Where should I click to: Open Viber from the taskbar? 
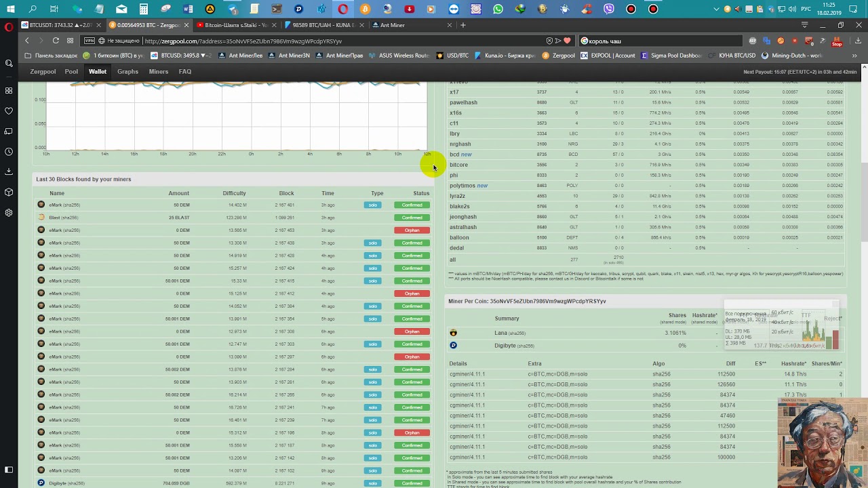(x=609, y=9)
